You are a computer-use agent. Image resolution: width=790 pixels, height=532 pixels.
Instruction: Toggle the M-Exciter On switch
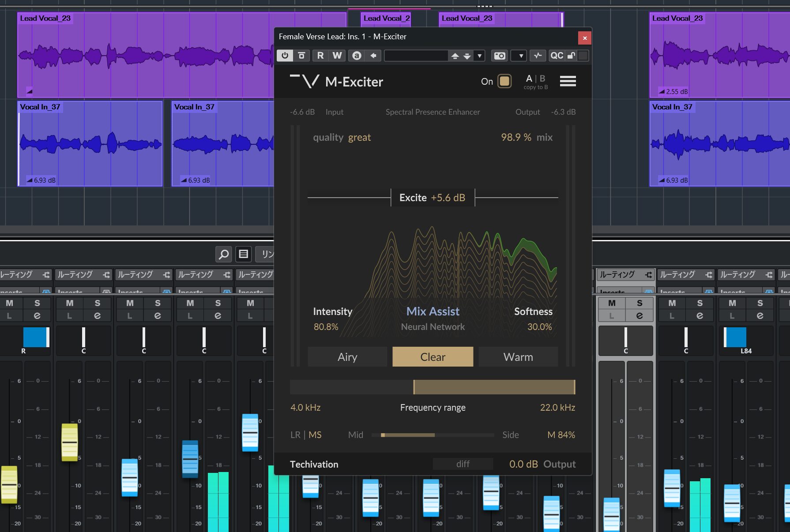click(504, 81)
